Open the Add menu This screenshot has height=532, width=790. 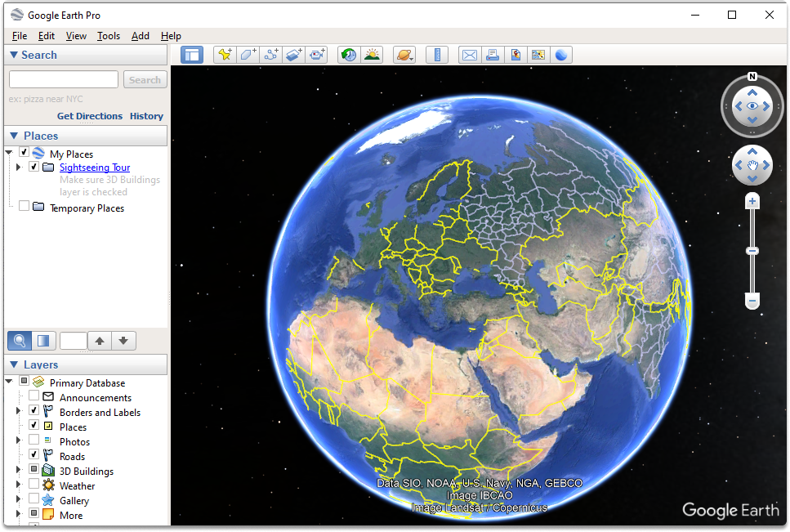click(x=140, y=36)
